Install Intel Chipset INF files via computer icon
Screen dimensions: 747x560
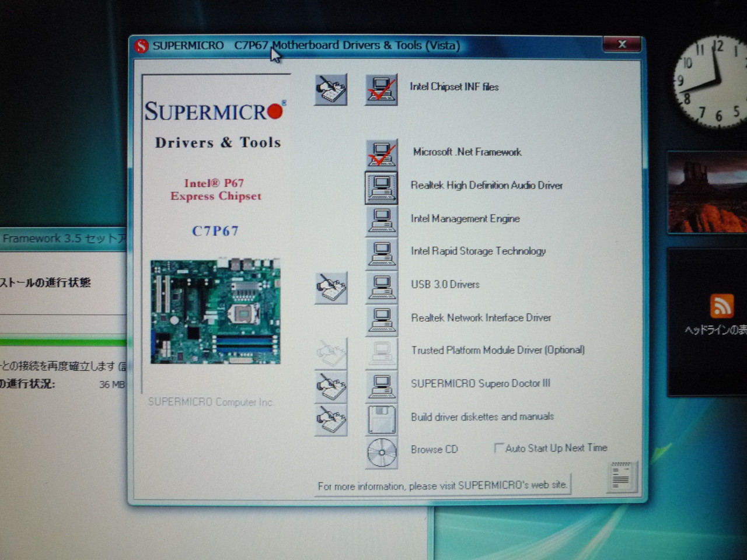tap(382, 89)
